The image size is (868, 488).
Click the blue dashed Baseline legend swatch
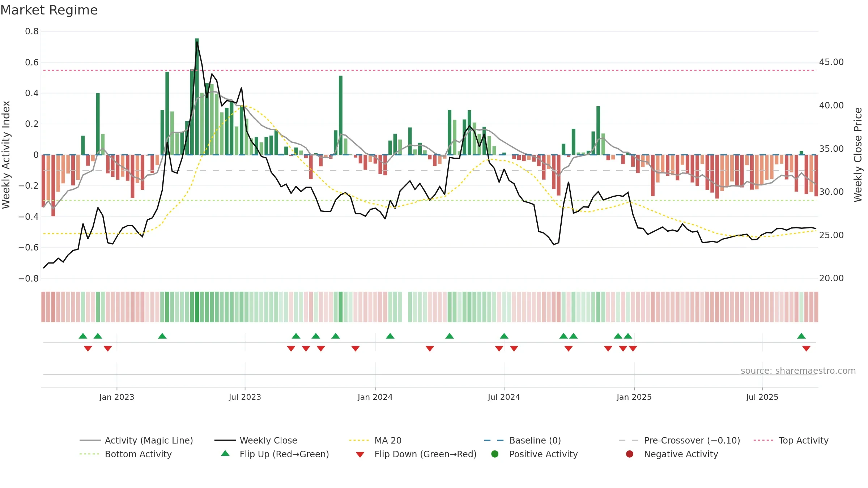[x=494, y=440]
